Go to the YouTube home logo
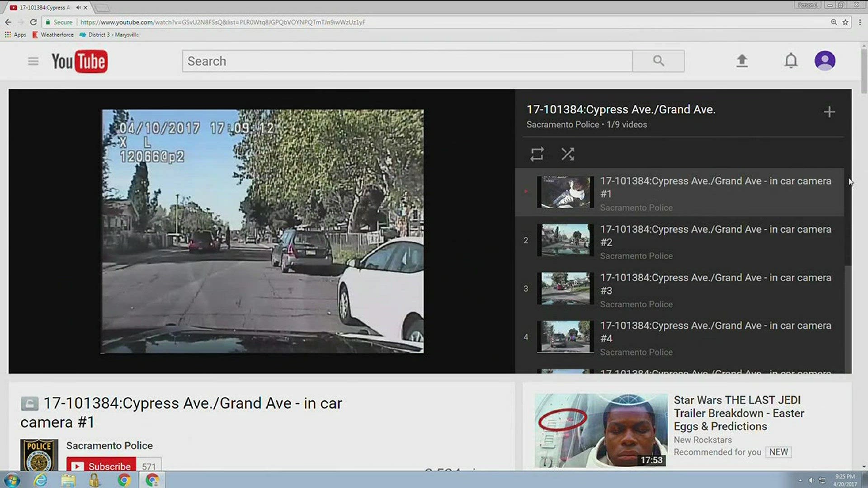The width and height of the screenshot is (868, 488). click(x=80, y=61)
